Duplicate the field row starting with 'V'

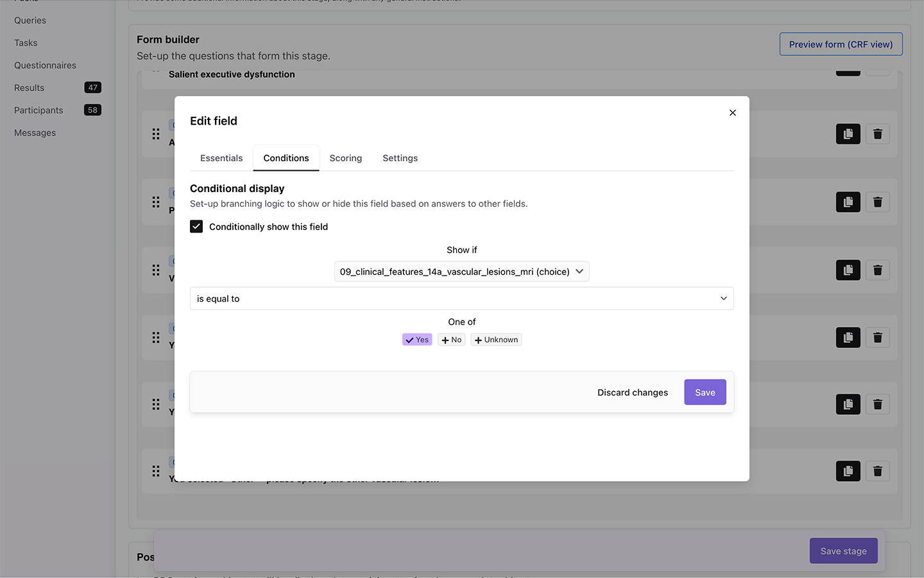click(x=848, y=270)
